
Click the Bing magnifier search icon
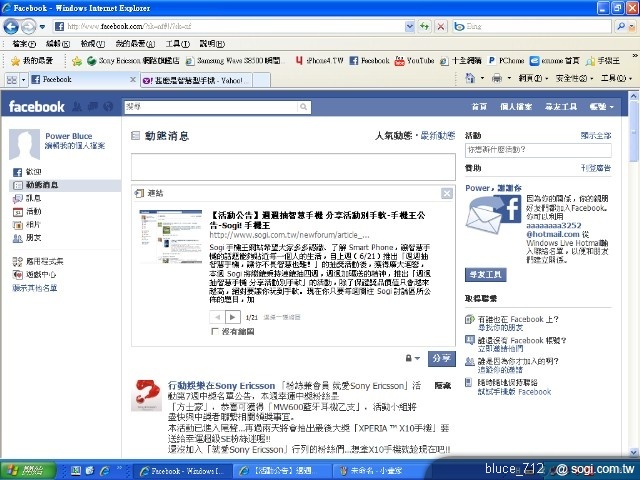click(x=621, y=27)
